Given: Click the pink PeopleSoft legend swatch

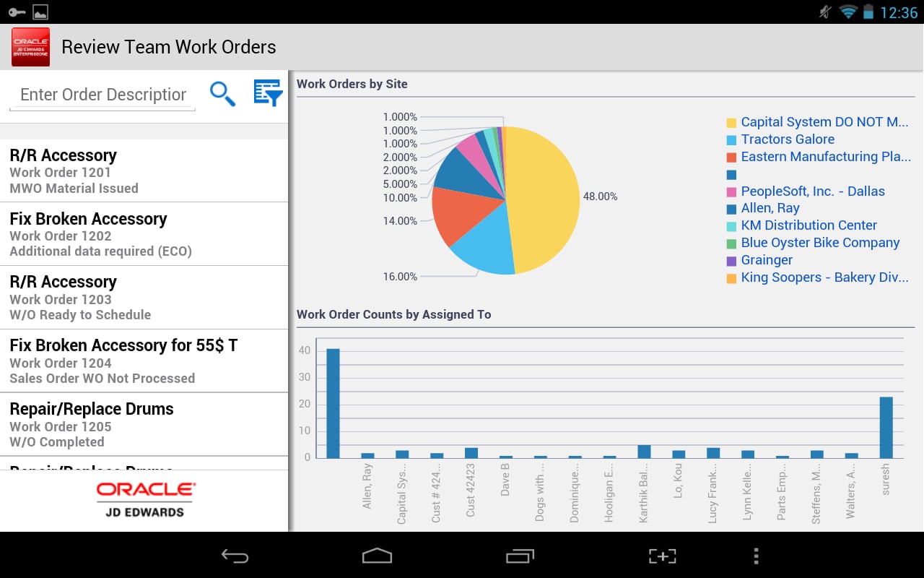Looking at the screenshot, I should tap(731, 192).
